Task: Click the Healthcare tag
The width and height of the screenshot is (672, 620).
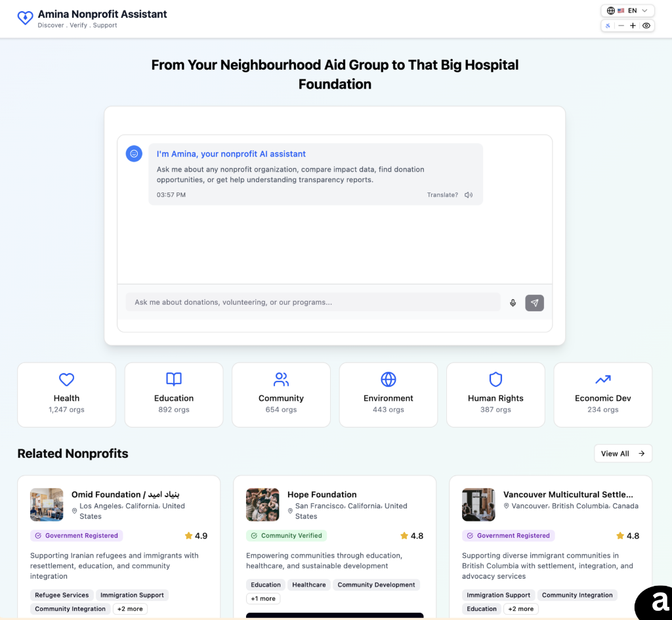Action: (309, 585)
